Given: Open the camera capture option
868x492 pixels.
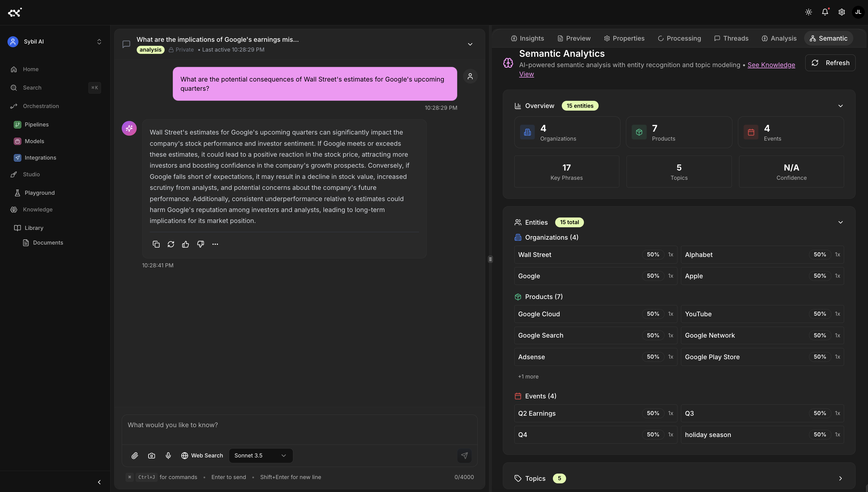Looking at the screenshot, I should [152, 455].
